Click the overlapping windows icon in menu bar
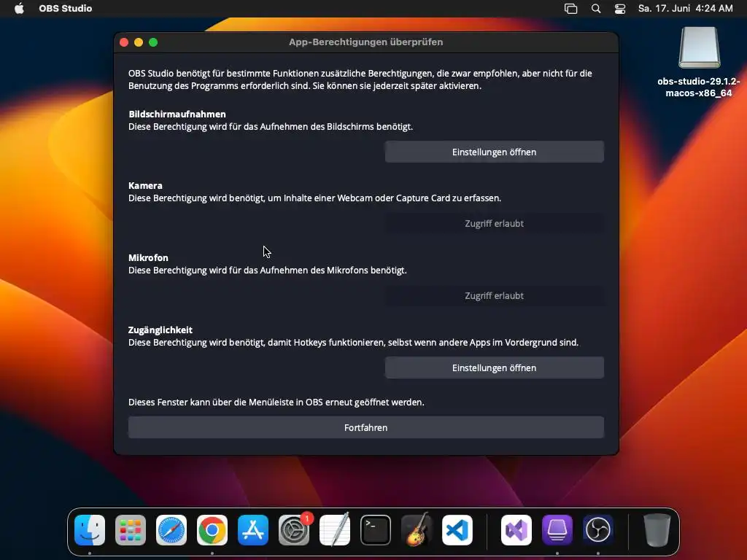Screen dimensions: 747x560 570,9
